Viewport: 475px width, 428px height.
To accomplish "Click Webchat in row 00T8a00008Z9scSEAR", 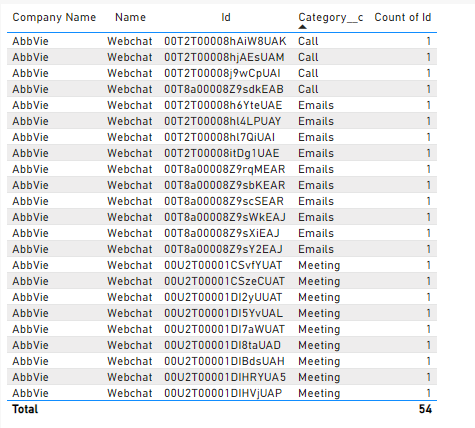I will pyautogui.click(x=130, y=201).
